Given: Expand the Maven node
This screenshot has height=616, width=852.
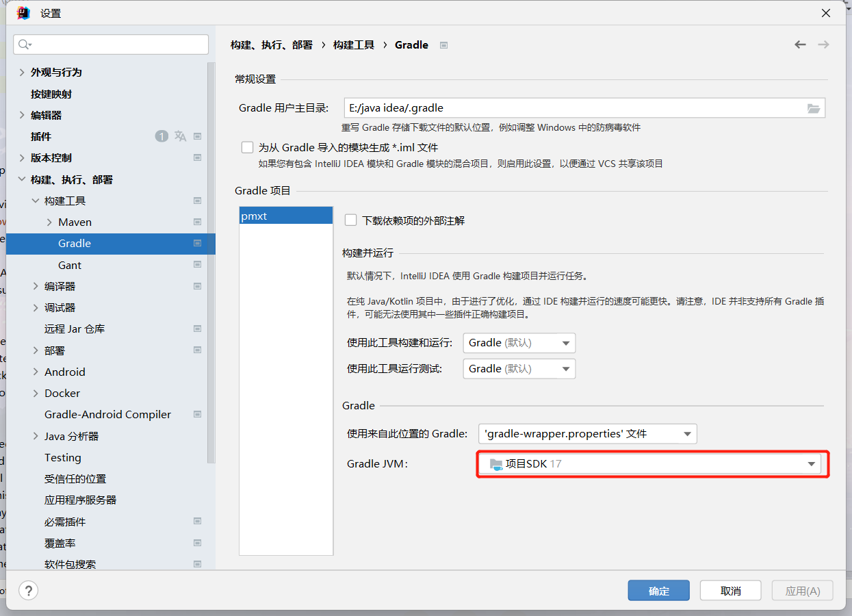Looking at the screenshot, I should pos(49,222).
